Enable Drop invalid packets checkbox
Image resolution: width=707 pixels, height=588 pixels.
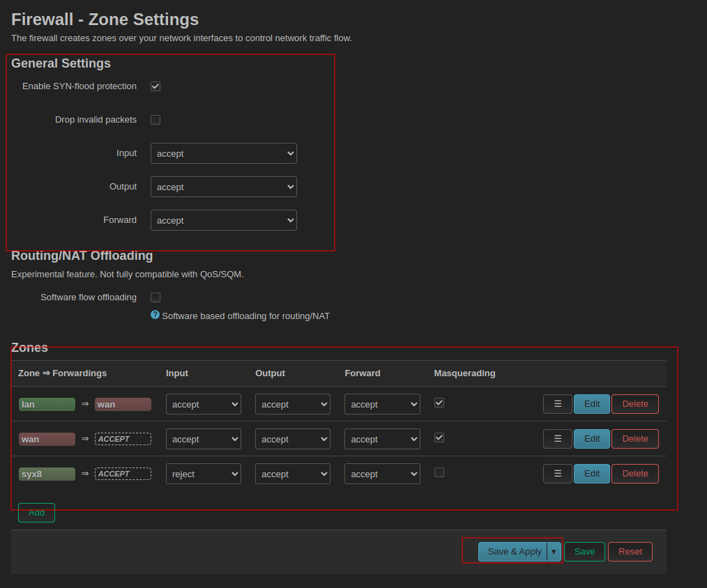[x=155, y=120]
